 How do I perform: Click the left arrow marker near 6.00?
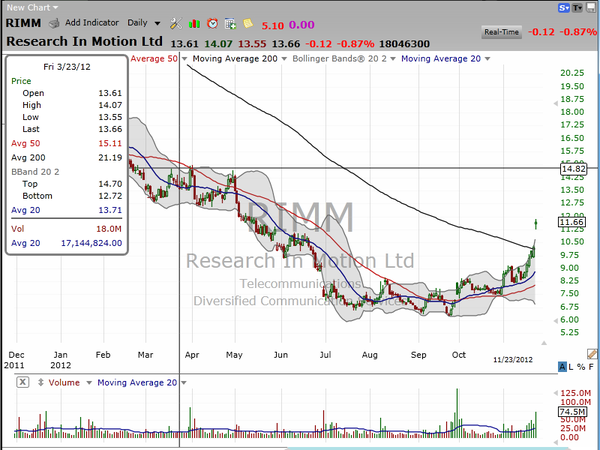point(556,321)
